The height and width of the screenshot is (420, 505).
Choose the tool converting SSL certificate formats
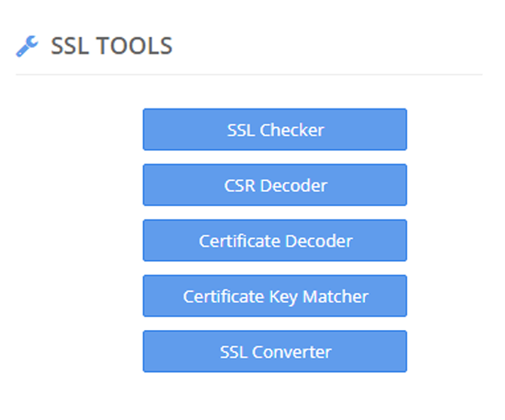[274, 351]
